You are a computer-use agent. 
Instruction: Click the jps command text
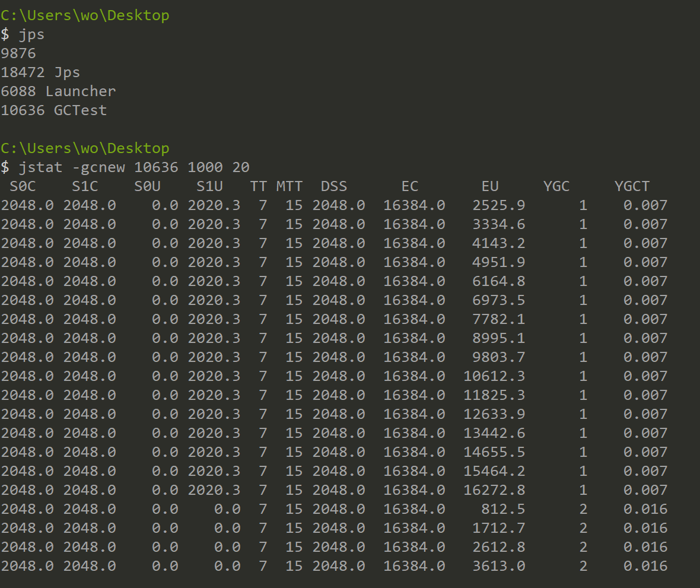point(31,34)
